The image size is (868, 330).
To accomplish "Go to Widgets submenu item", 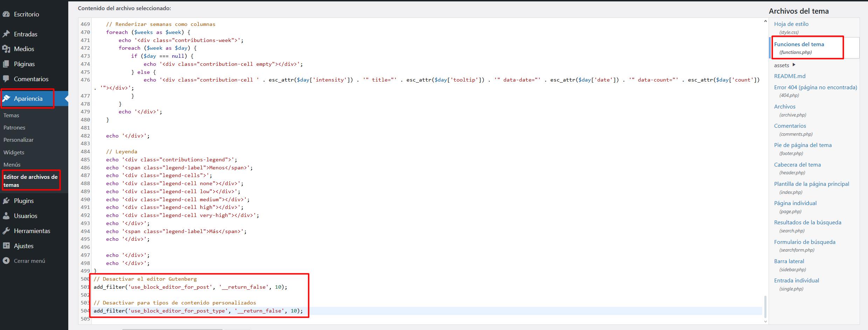I will (x=14, y=153).
